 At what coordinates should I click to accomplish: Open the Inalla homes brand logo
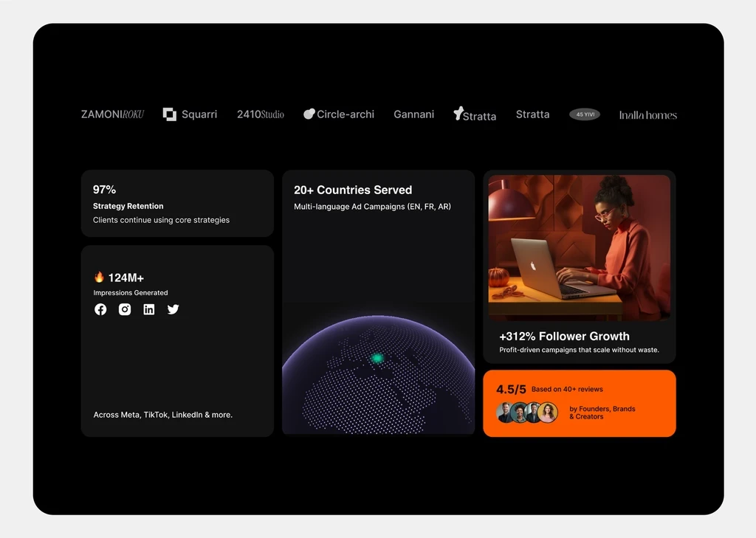click(648, 114)
